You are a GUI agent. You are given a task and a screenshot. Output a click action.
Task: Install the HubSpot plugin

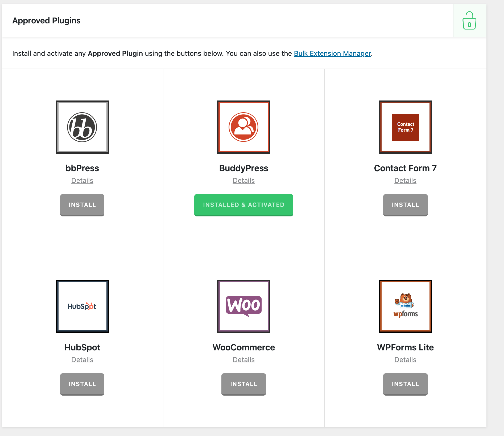click(82, 384)
